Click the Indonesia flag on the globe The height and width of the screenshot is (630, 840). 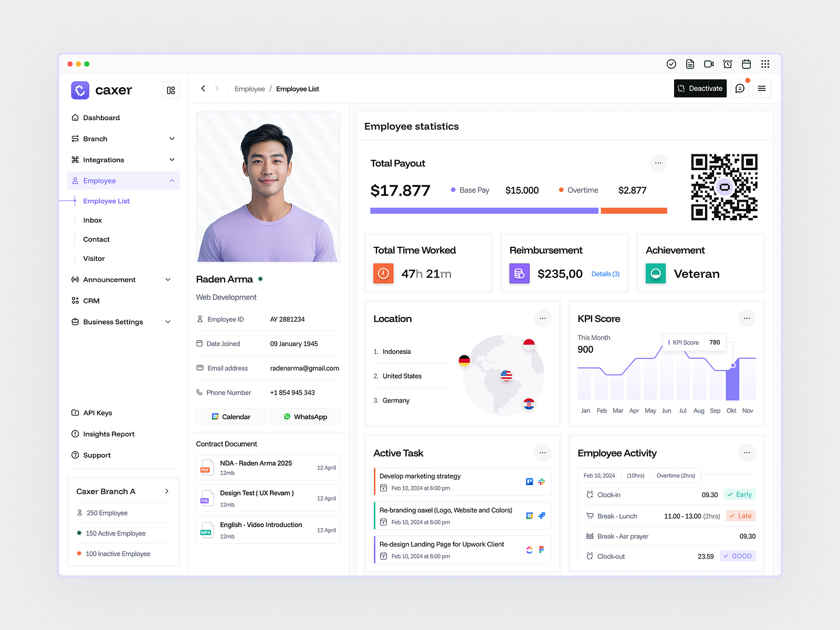[x=529, y=344]
